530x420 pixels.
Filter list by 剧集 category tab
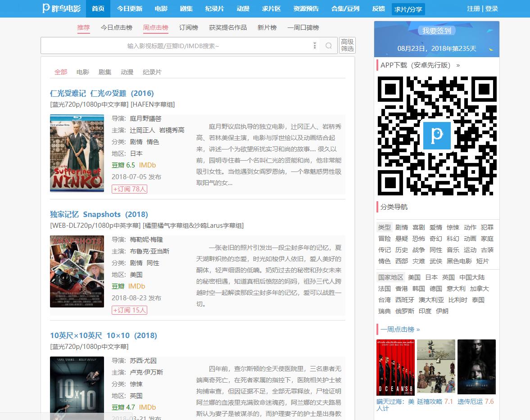[105, 72]
